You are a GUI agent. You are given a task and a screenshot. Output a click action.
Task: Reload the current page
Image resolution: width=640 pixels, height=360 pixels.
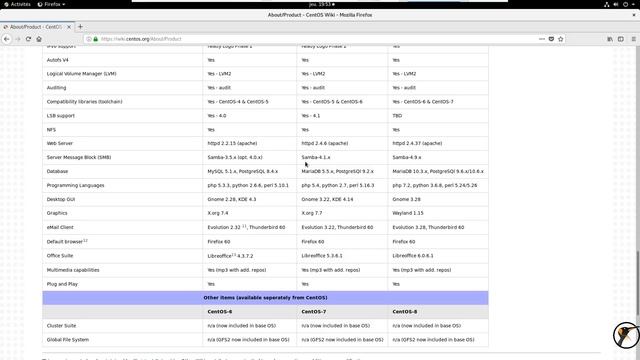[28, 39]
